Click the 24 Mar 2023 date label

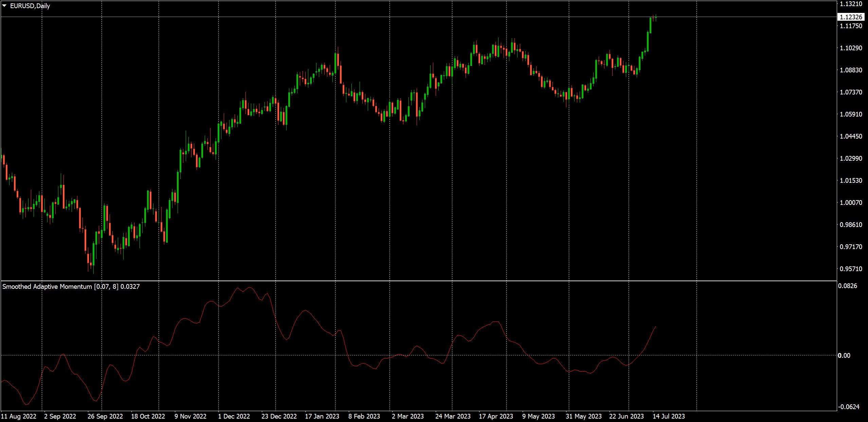(x=453, y=416)
